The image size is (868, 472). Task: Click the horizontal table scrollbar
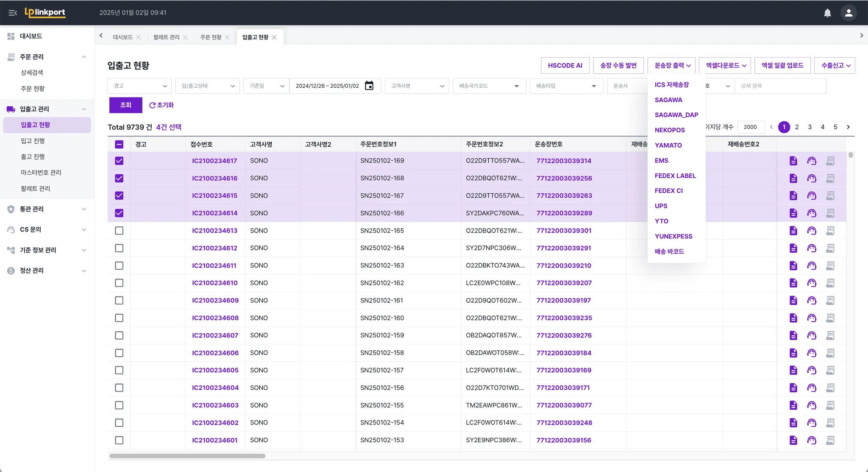point(187,456)
